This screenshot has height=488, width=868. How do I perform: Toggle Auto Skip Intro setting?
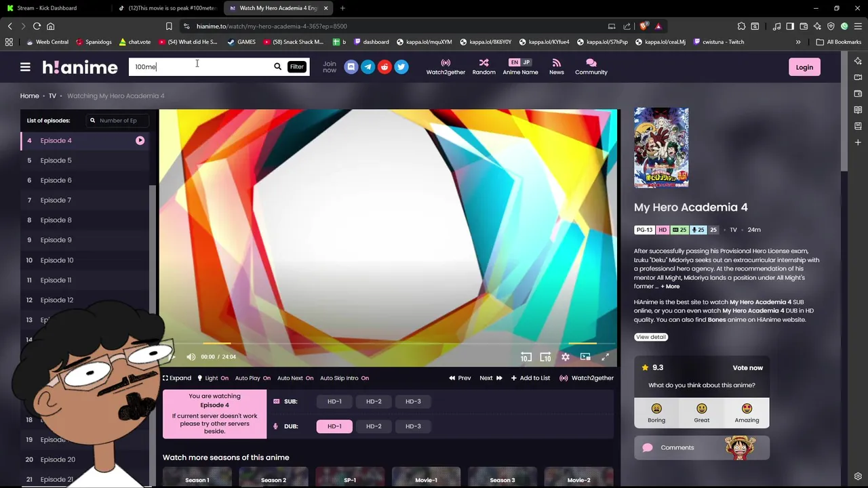pos(344,378)
